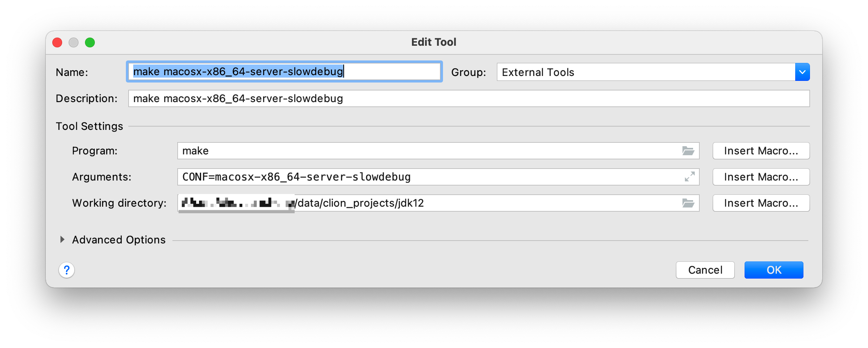
Task: Open the Group dropdown arrow
Action: coord(802,72)
